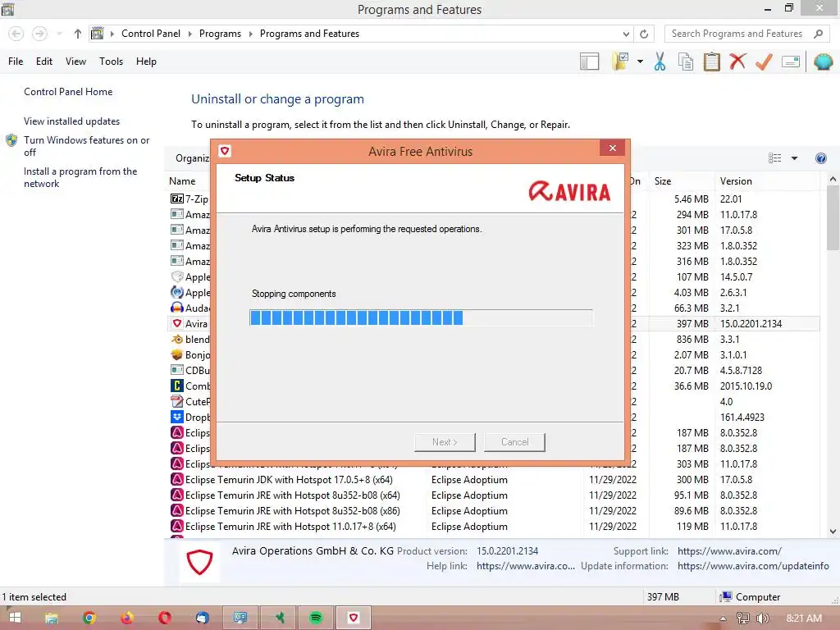Image resolution: width=840 pixels, height=630 pixels.
Task: Open the File menu
Action: pyautogui.click(x=16, y=62)
